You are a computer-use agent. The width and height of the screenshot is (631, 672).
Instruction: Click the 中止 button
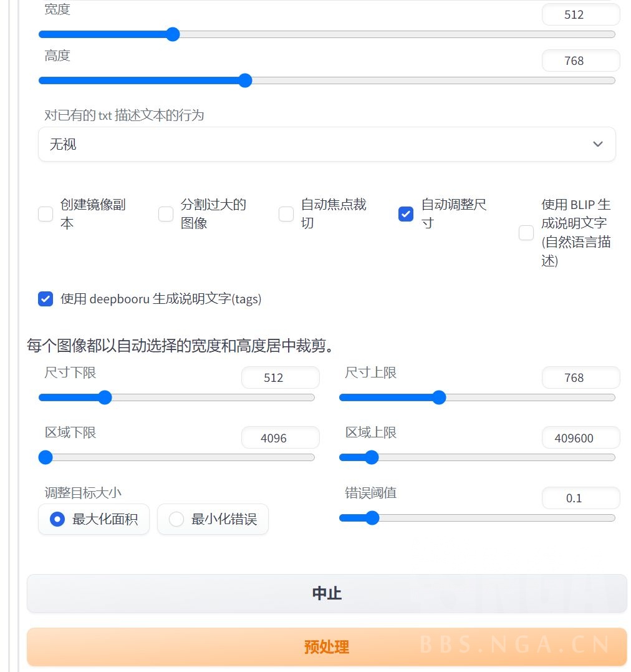click(x=327, y=593)
